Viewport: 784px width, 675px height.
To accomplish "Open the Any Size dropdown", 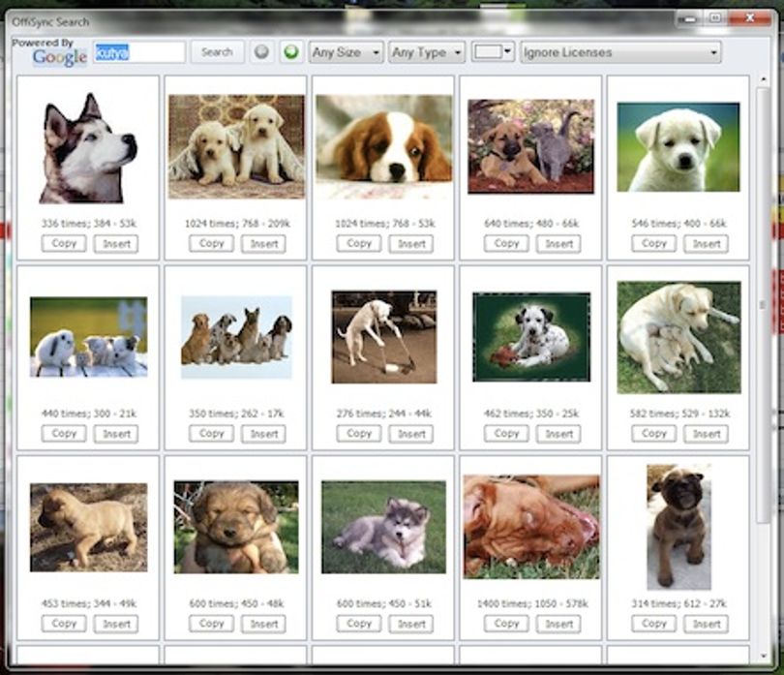I will click(346, 52).
